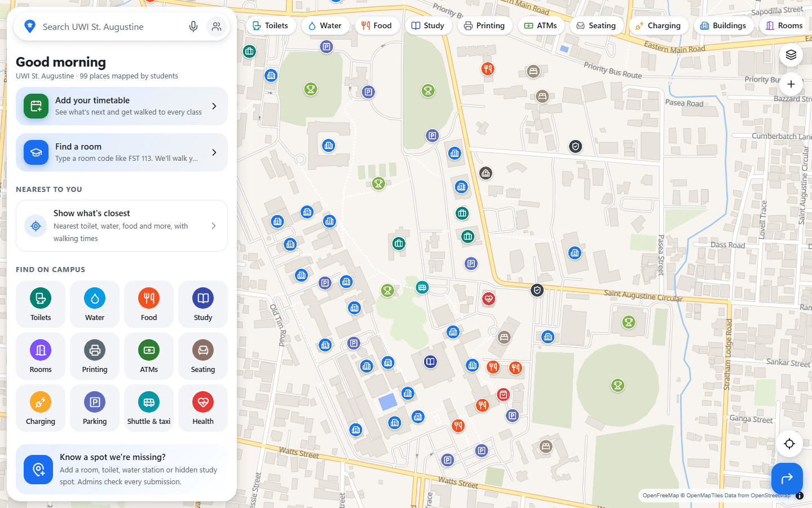Toggle the Charging map filter chip

coord(659,25)
